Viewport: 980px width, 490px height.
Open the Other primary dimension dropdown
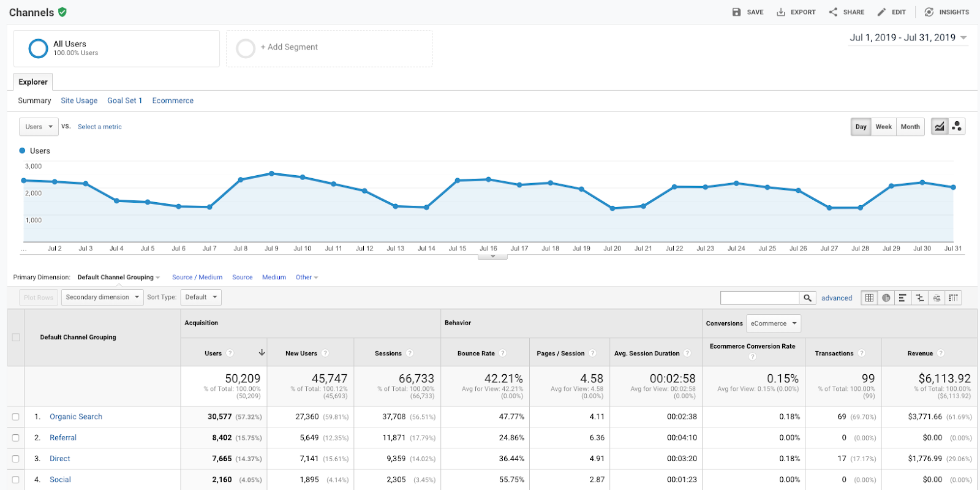tap(307, 277)
